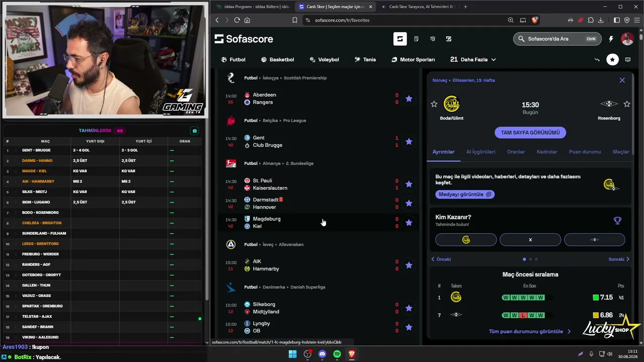
Task: Click the browser address bar URL
Action: [342, 20]
